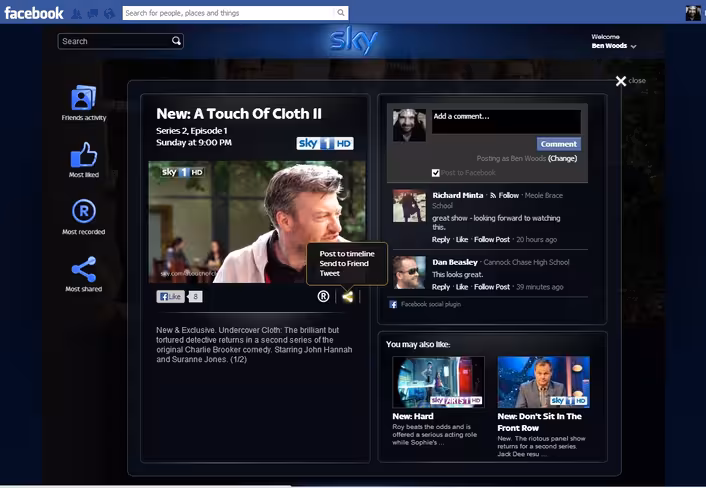Click the Comment button

point(558,144)
